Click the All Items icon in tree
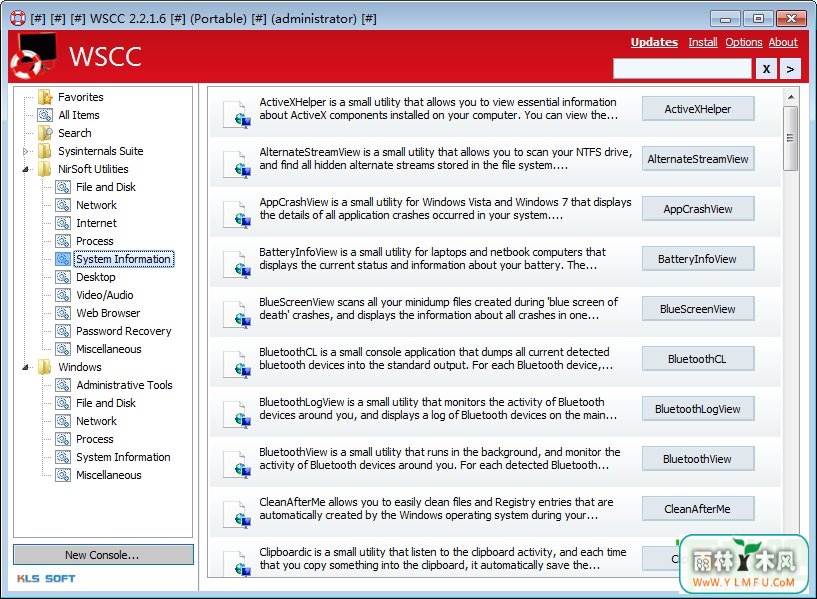The image size is (817, 599). (x=45, y=115)
